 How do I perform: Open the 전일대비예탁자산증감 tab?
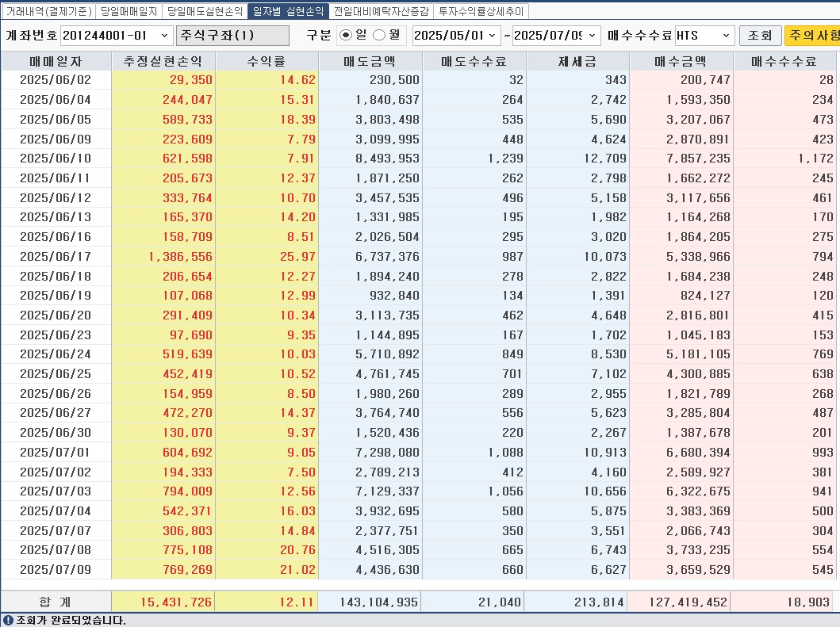[381, 11]
